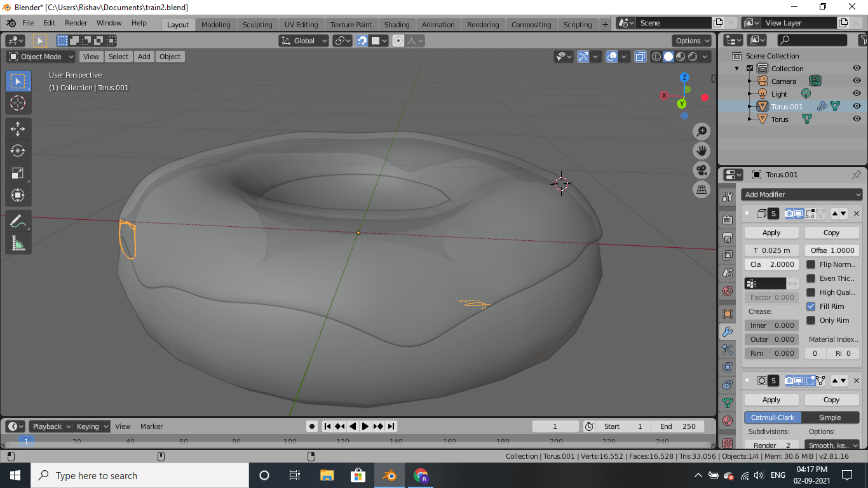Open the Add Modifier dropdown
This screenshot has height=488, width=868.
pyautogui.click(x=801, y=194)
